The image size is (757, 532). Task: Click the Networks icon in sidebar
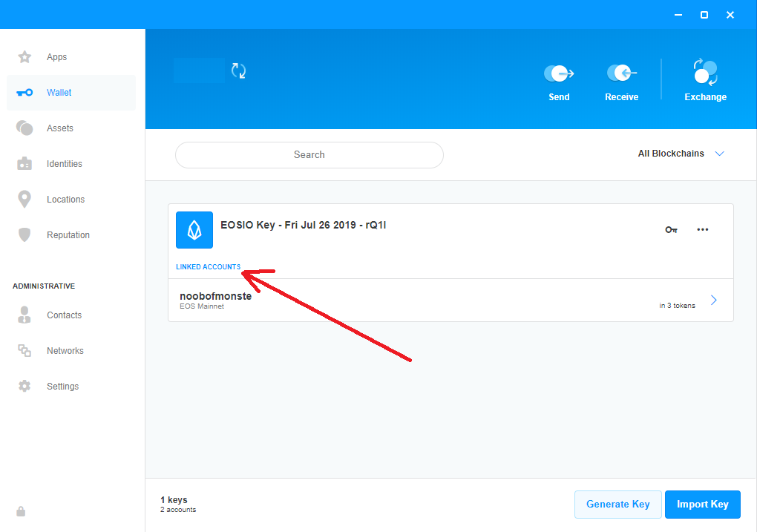point(24,350)
